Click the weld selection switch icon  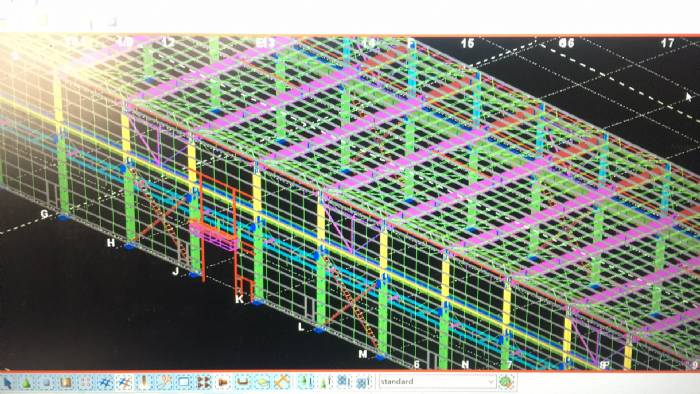click(x=144, y=382)
